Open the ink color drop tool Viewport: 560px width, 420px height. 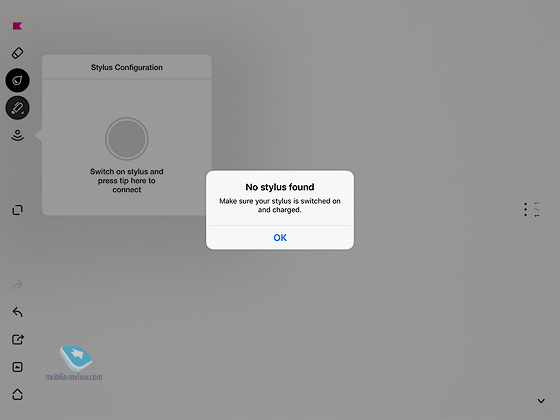pyautogui.click(x=18, y=80)
